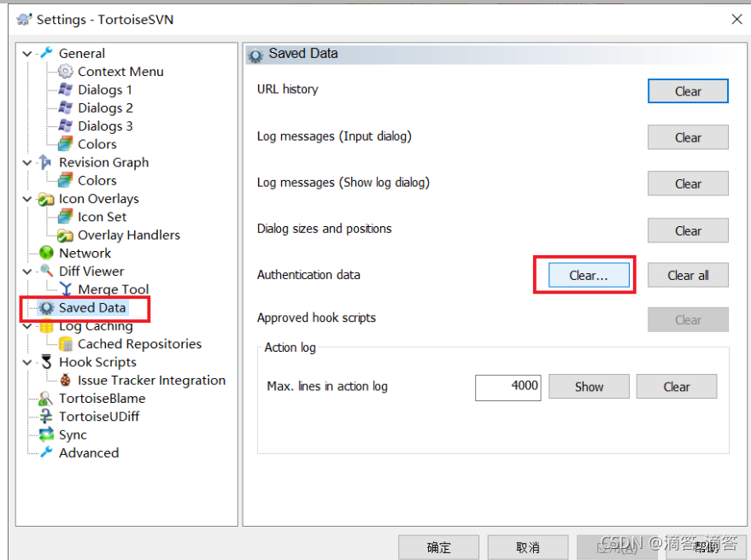The image size is (751, 560).
Task: Click the TortoiseBlame icon
Action: [46, 398]
